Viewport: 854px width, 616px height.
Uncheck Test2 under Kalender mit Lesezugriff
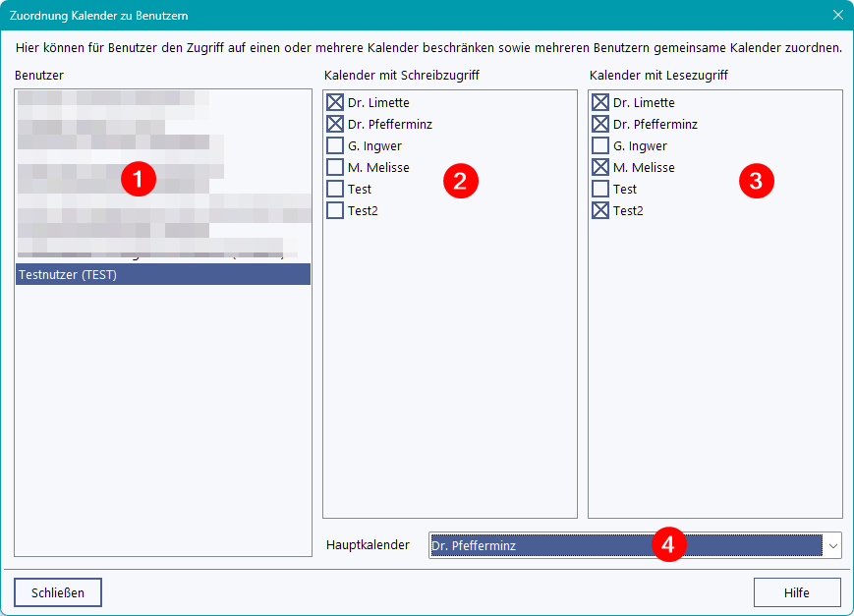[x=600, y=210]
